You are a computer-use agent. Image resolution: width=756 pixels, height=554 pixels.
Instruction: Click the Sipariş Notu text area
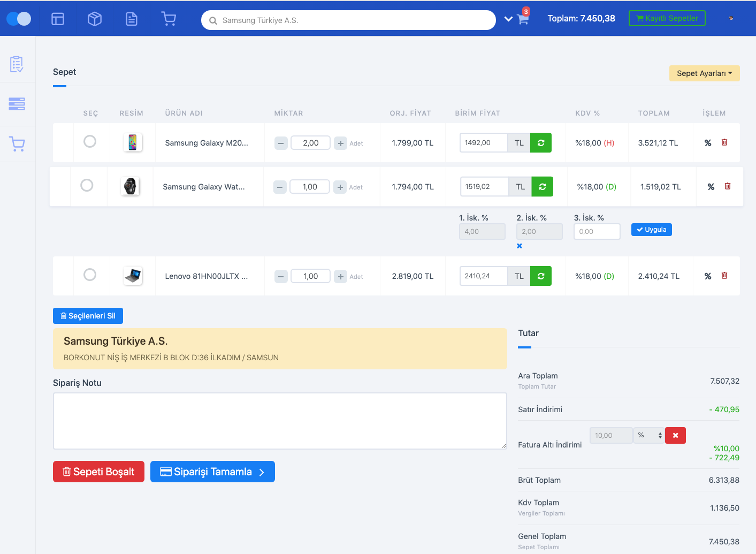280,421
